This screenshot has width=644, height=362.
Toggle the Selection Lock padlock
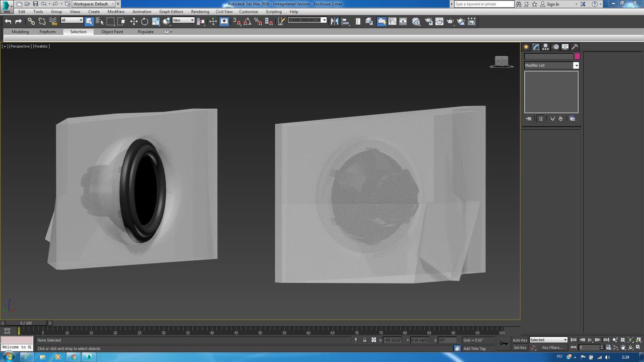pyautogui.click(x=365, y=340)
